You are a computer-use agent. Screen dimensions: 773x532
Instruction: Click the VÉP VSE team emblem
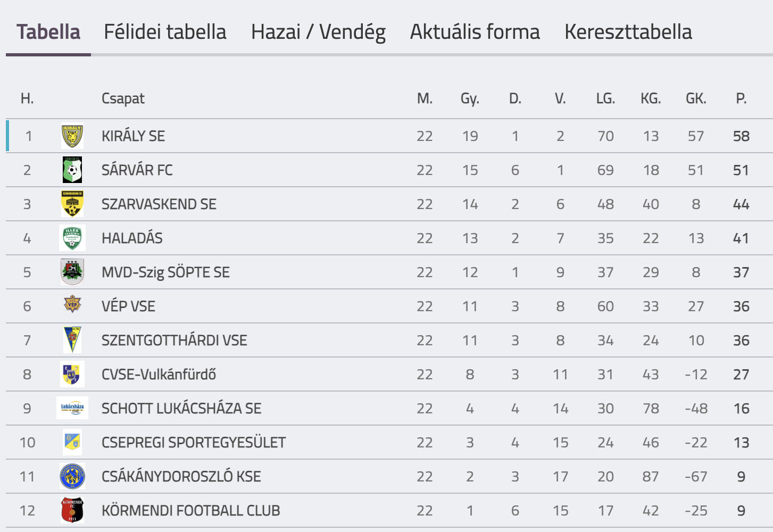click(x=72, y=305)
